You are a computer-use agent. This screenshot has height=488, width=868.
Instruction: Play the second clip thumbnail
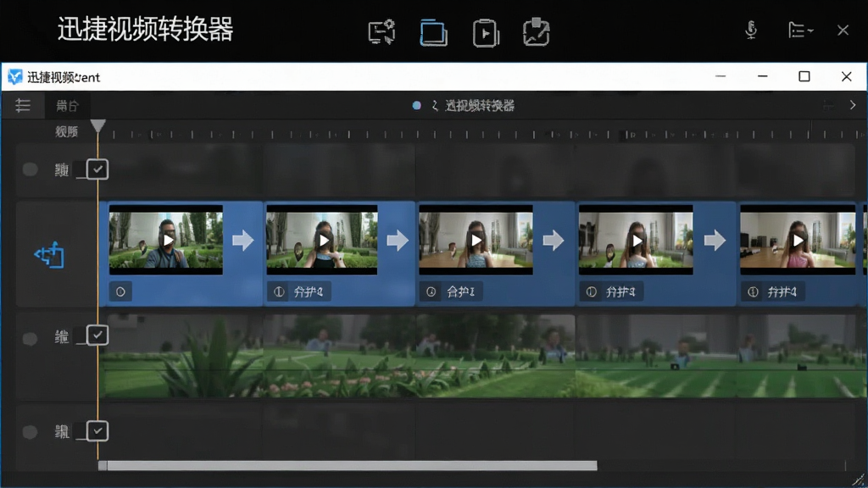(x=324, y=240)
